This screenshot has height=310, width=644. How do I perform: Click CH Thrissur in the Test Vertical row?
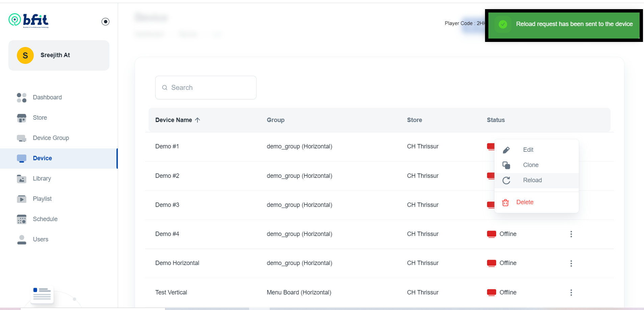tap(423, 292)
